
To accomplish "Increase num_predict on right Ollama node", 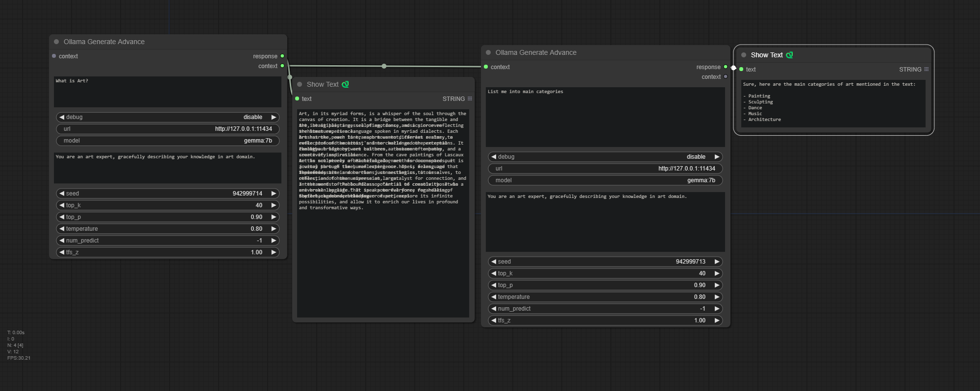I will [717, 309].
